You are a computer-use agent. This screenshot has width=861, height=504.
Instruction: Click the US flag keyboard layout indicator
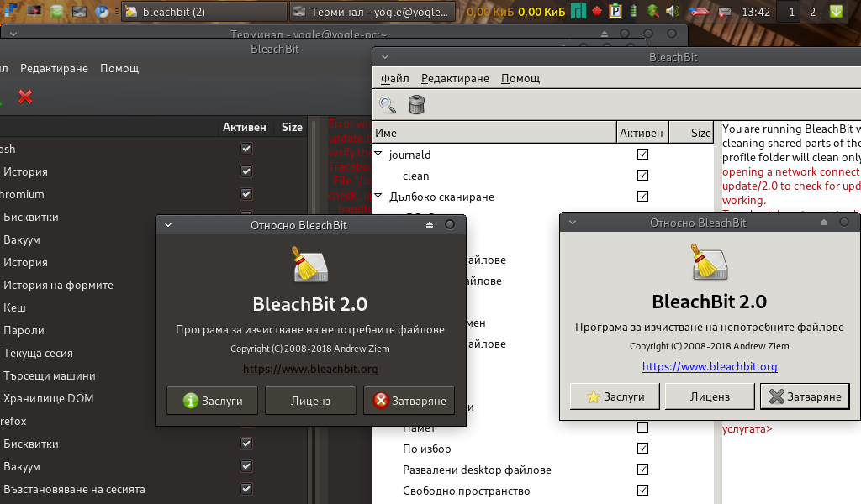tap(699, 11)
